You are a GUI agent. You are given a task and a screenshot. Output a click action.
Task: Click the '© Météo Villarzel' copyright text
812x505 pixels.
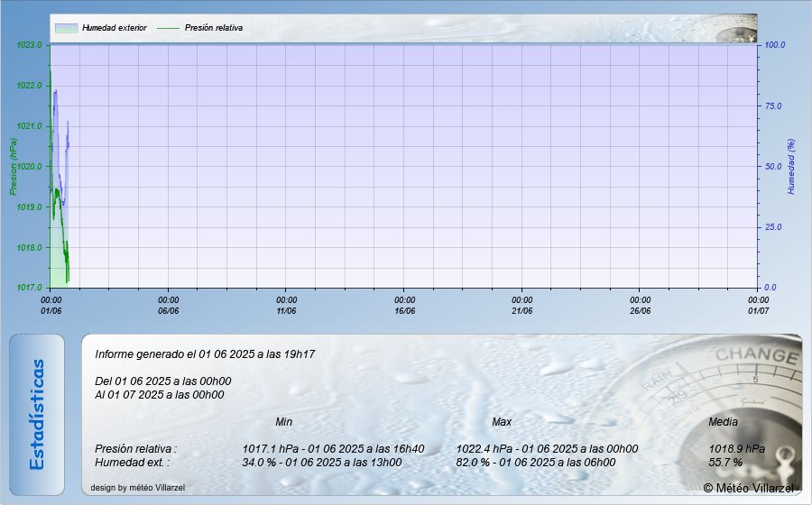point(748,488)
